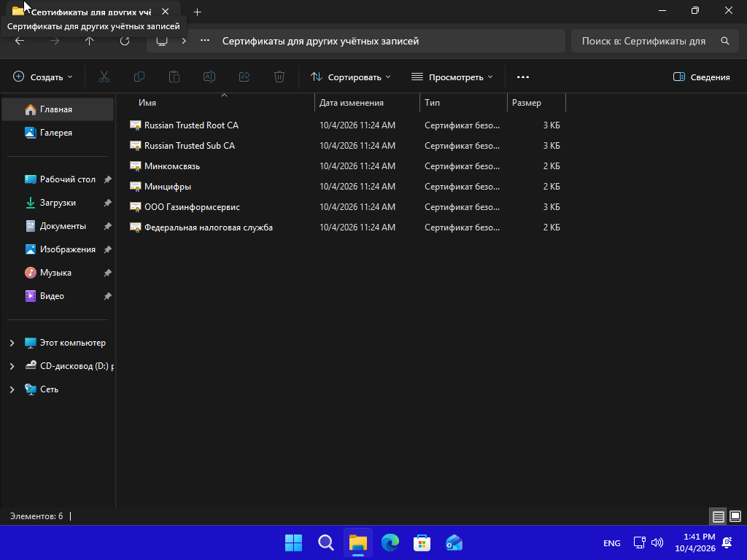Click the network icon in system tray
The image size is (747, 560).
coord(639,542)
